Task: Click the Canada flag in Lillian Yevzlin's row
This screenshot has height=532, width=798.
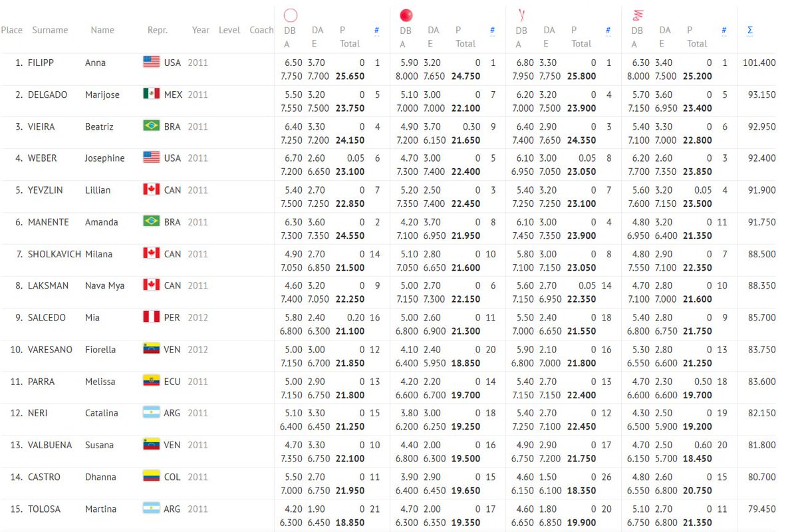Action: coord(152,190)
